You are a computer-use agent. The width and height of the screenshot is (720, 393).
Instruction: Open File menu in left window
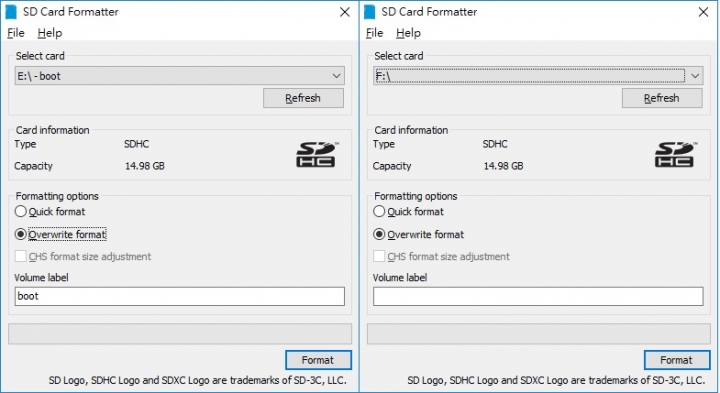(x=16, y=33)
